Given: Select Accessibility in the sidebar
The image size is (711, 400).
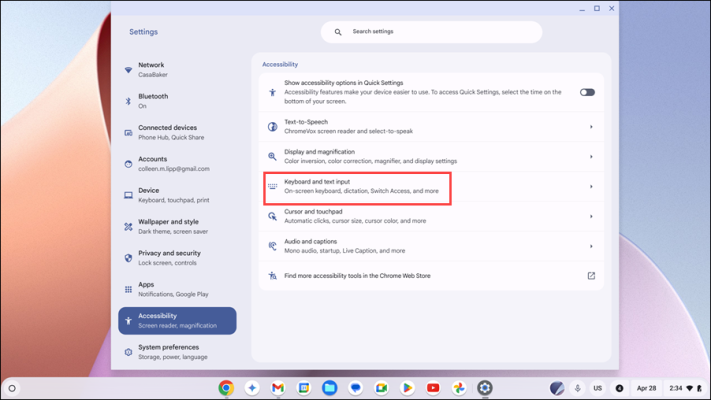Looking at the screenshot, I should [x=177, y=321].
